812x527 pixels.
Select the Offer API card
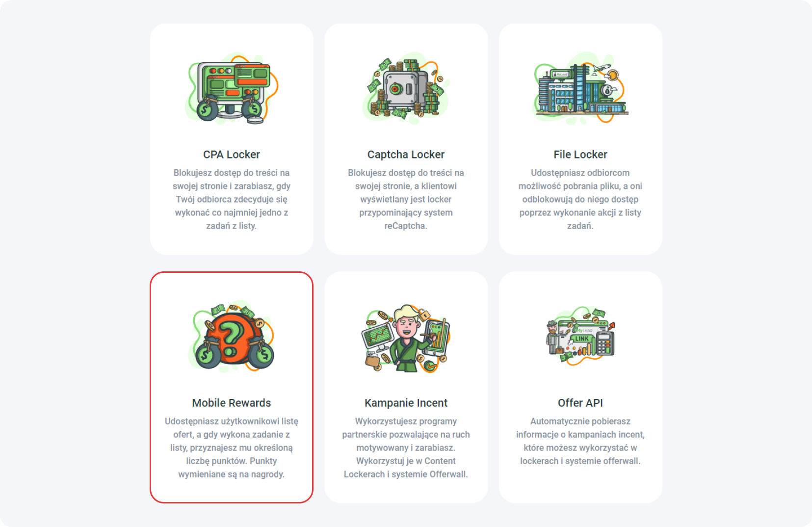tap(580, 387)
